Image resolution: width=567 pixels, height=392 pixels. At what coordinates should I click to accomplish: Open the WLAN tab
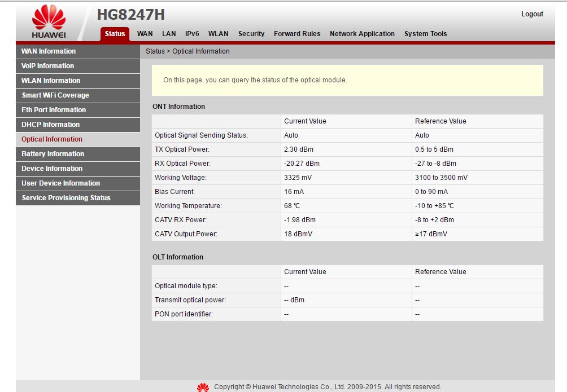tap(219, 34)
